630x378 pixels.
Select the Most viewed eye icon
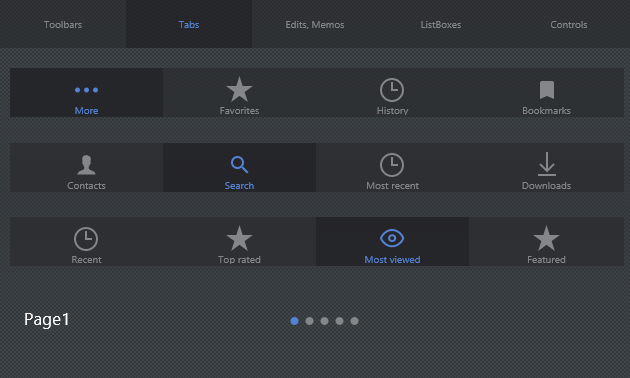[x=392, y=238]
